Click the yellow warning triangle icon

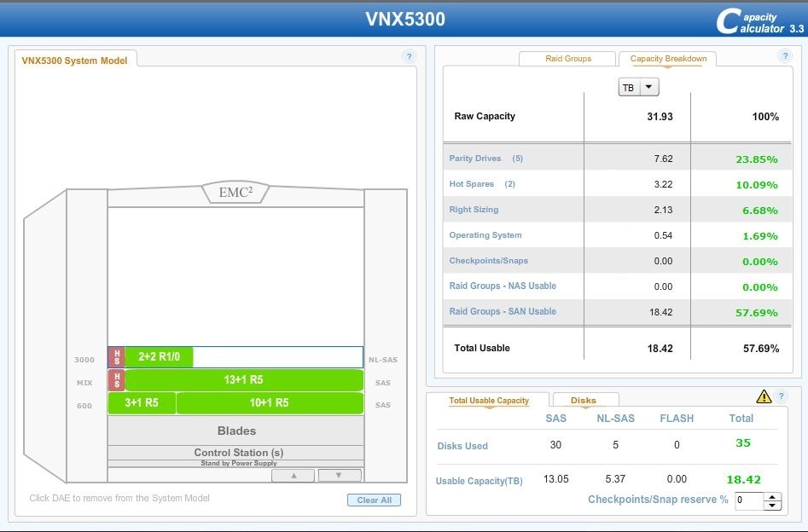(764, 396)
